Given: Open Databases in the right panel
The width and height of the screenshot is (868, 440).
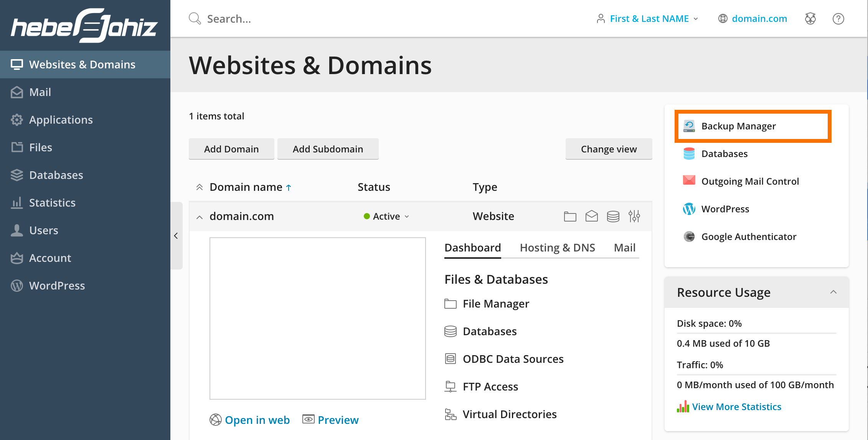Looking at the screenshot, I should (724, 154).
